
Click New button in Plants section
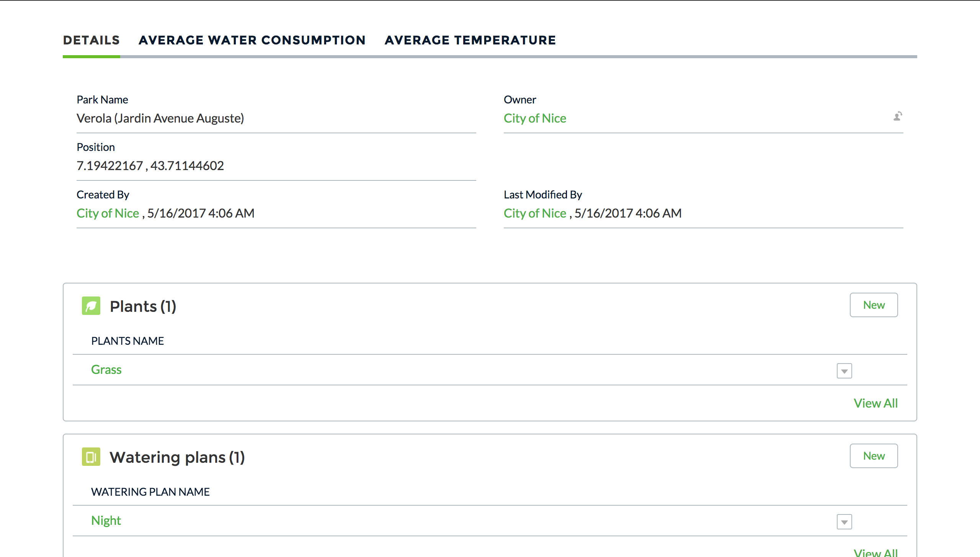point(874,305)
